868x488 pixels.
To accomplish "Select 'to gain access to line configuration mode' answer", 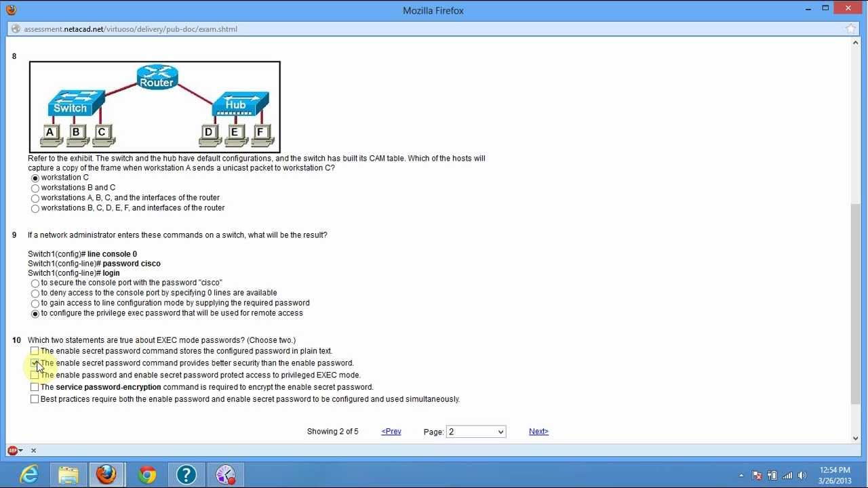I will [35, 304].
